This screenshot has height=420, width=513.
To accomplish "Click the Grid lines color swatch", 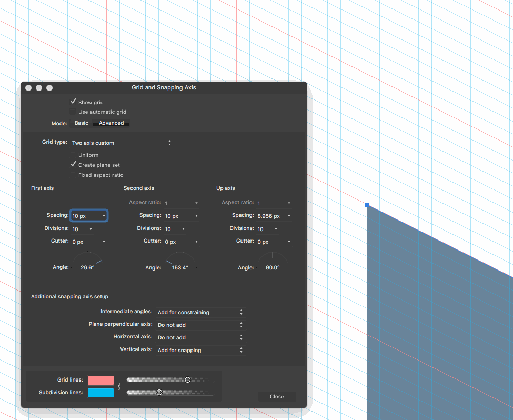I will (x=100, y=379).
